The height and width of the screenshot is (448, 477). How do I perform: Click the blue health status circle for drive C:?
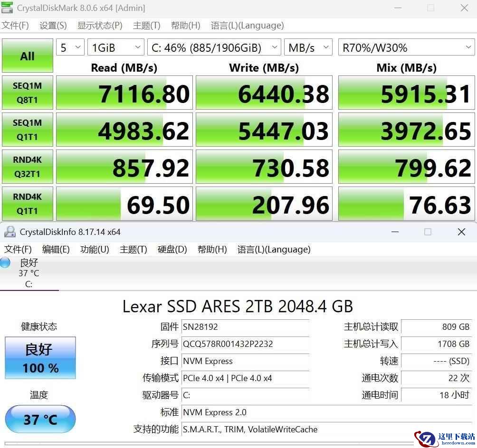tap(5, 262)
